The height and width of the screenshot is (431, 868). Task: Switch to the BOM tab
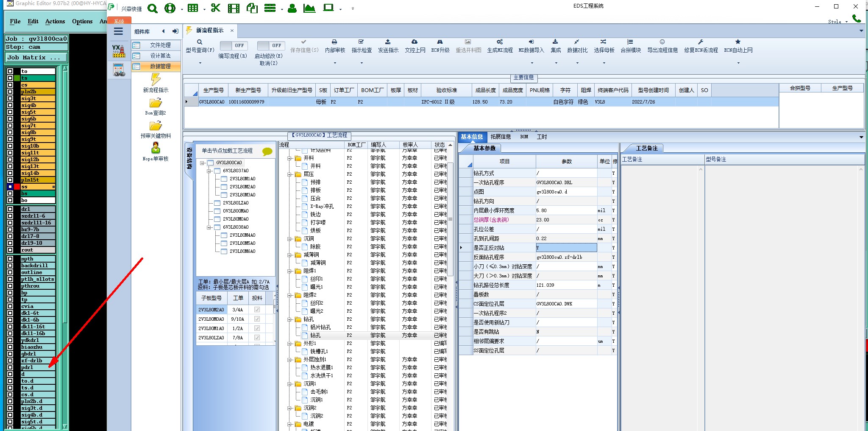[x=524, y=137]
